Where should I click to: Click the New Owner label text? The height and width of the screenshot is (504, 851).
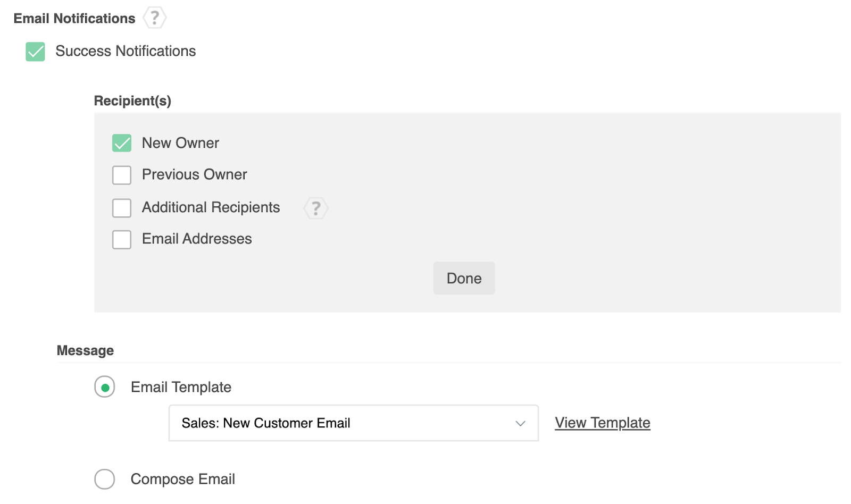point(180,143)
